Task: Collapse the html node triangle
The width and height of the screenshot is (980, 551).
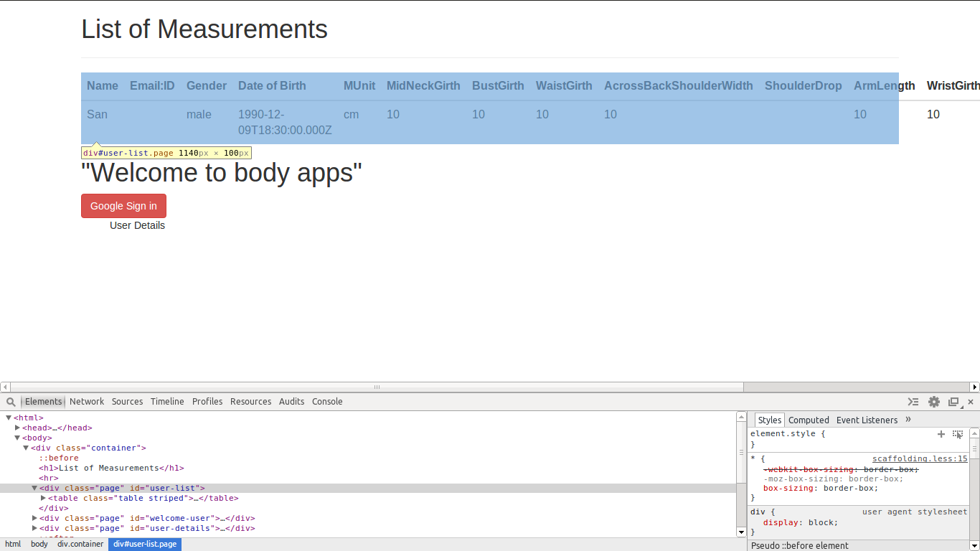Action: [x=9, y=418]
